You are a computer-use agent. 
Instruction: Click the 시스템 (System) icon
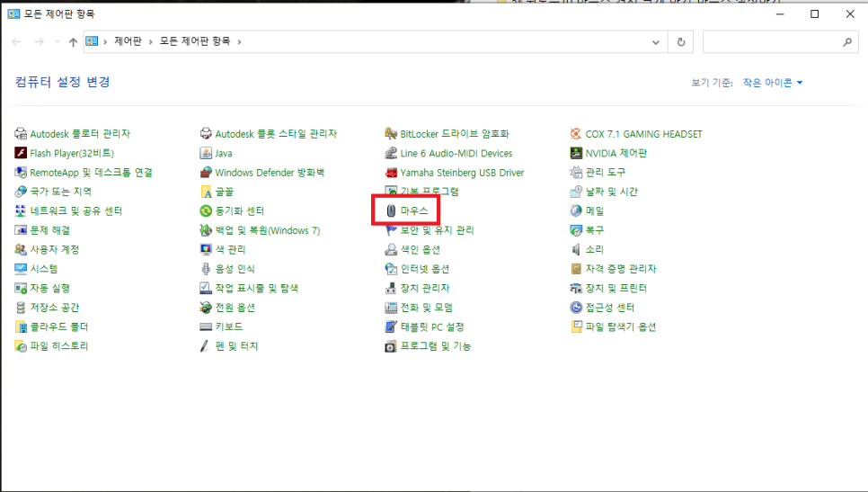pyautogui.click(x=21, y=269)
